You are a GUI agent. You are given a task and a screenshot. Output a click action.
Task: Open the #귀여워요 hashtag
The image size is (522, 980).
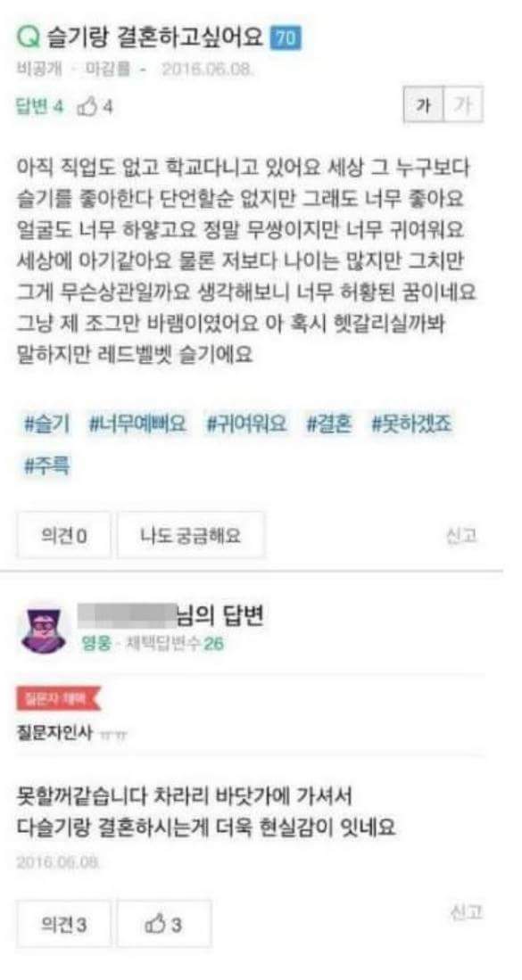coord(247,424)
